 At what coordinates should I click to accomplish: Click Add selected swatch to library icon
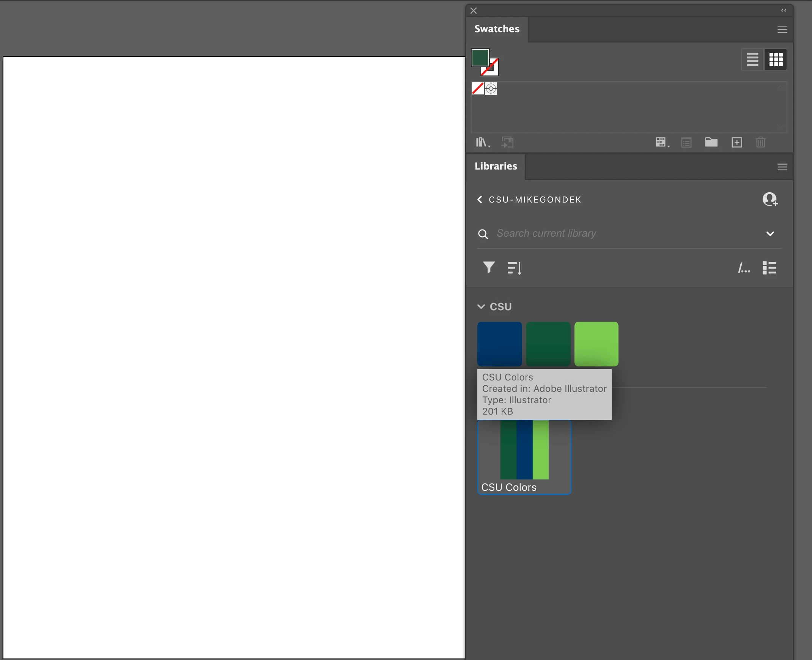pyautogui.click(x=507, y=143)
